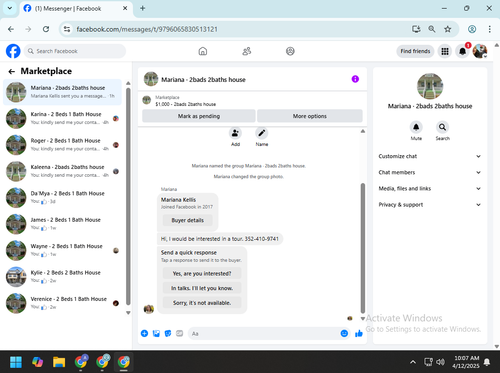Open Mariana - 2bads 2baths house conversation
Image resolution: width=500 pixels, height=373 pixels.
pyautogui.click(x=62, y=92)
